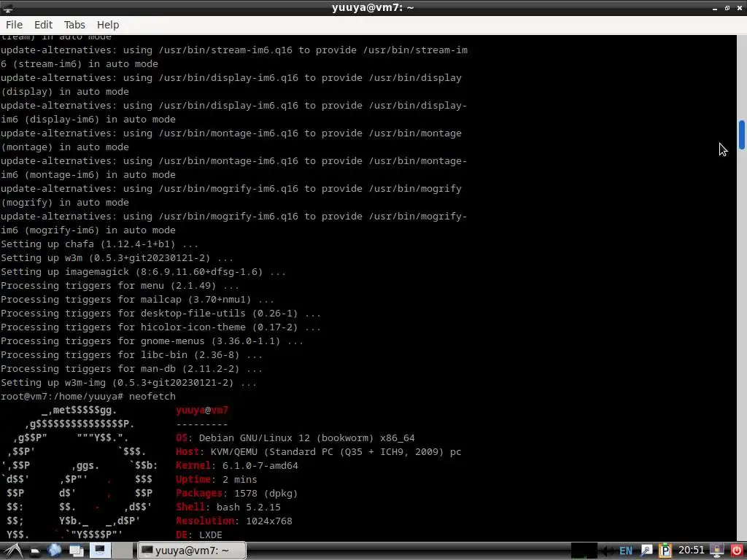The image size is (747, 560).
Task: Open the Help menu
Action: click(108, 25)
